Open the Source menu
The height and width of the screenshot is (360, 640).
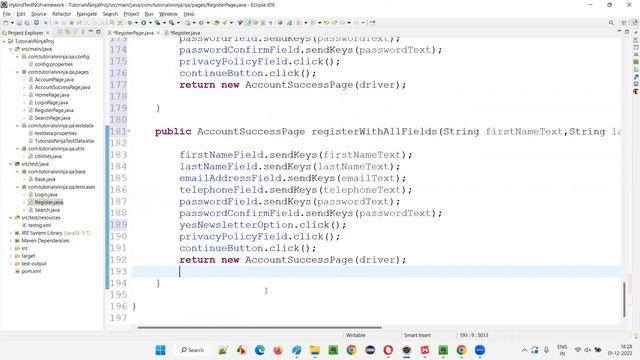coord(39,14)
